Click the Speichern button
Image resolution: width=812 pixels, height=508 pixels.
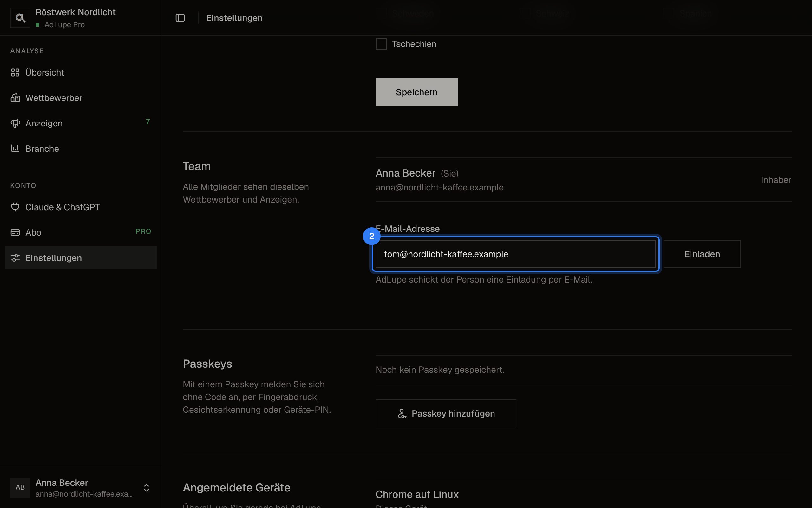tap(416, 92)
